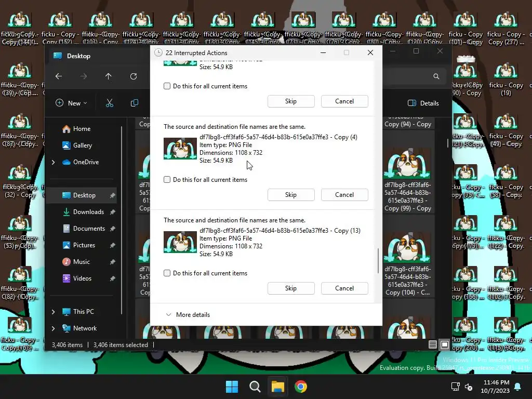This screenshot has height=399, width=532.
Task: Switch Explorer to large thumbnails view
Action: [x=445, y=345]
